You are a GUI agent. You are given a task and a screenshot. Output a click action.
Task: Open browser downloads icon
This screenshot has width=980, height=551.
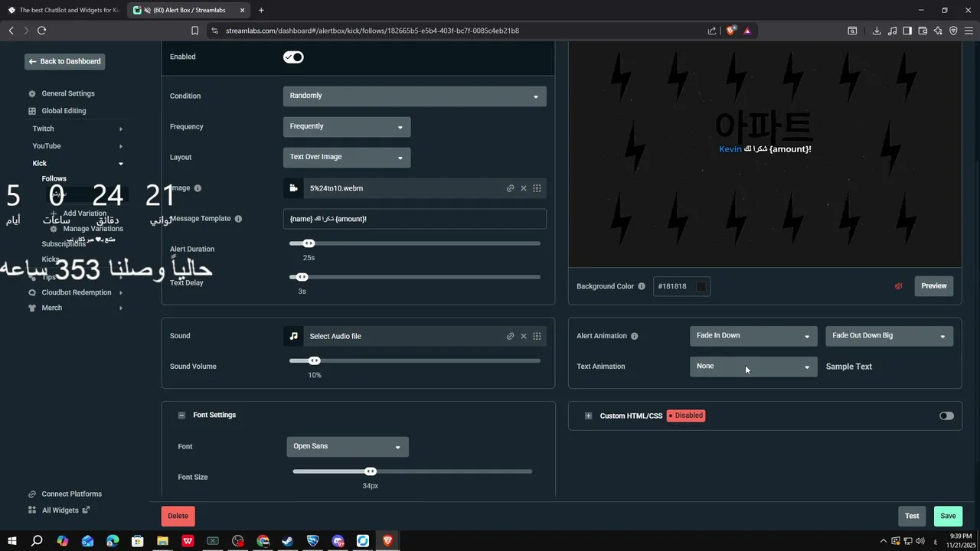pyautogui.click(x=877, y=31)
